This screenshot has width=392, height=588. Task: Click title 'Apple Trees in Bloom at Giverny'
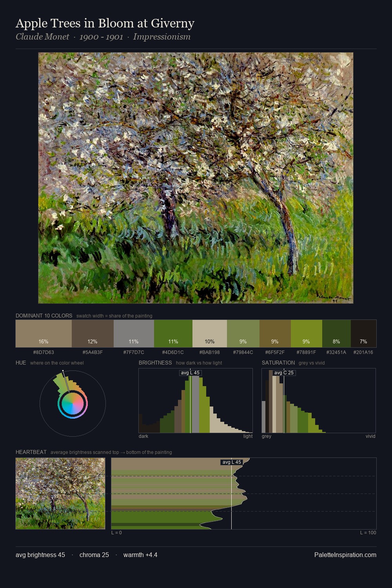[x=105, y=24]
